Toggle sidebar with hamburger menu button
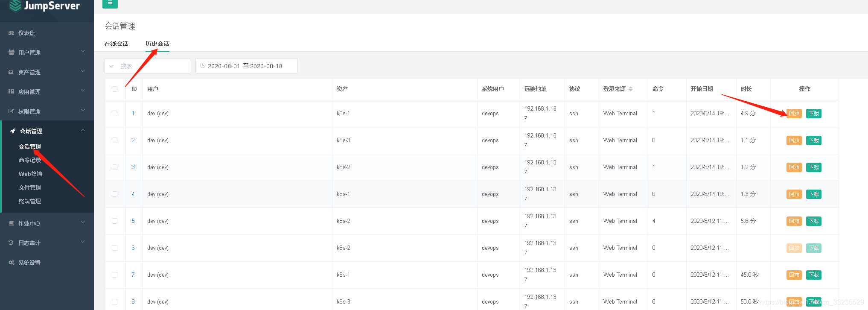Viewport: 868px width, 310px height. click(x=110, y=3)
